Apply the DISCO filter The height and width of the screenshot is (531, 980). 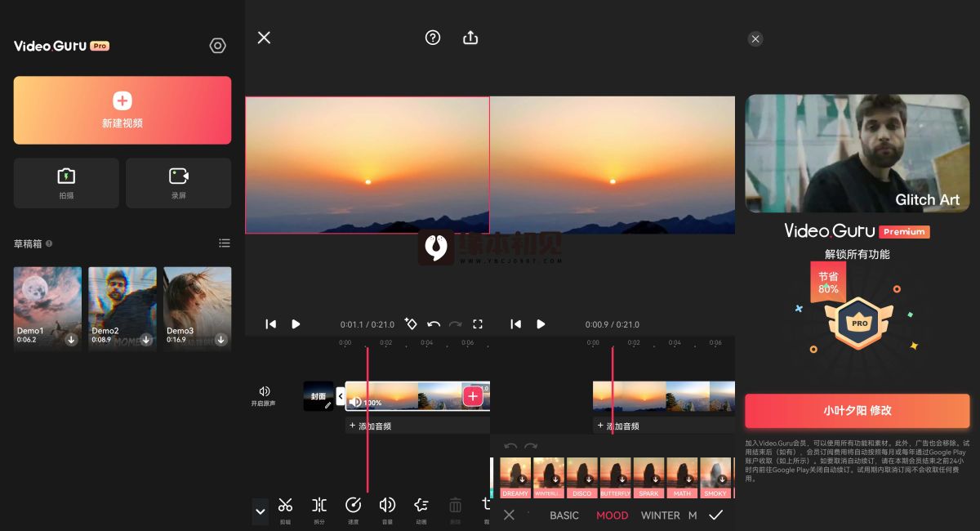tap(582, 477)
